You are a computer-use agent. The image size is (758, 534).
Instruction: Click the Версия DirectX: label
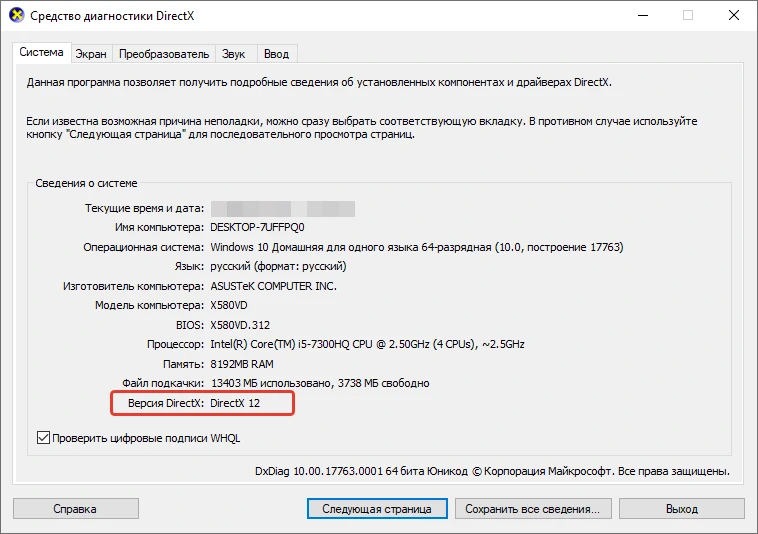pyautogui.click(x=166, y=403)
